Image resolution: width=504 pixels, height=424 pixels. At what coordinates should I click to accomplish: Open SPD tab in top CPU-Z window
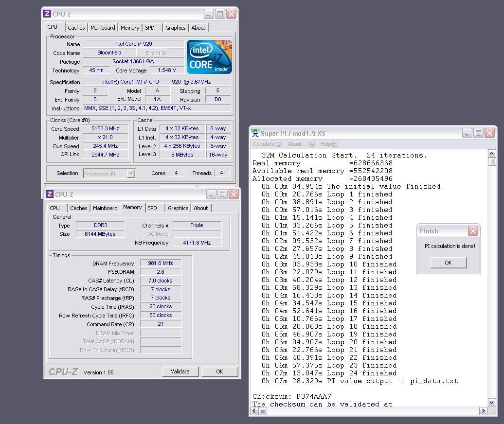click(x=150, y=28)
